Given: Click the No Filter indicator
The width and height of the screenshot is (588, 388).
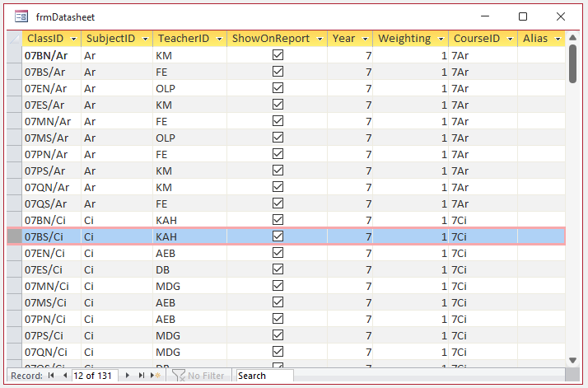Looking at the screenshot, I should (x=198, y=376).
